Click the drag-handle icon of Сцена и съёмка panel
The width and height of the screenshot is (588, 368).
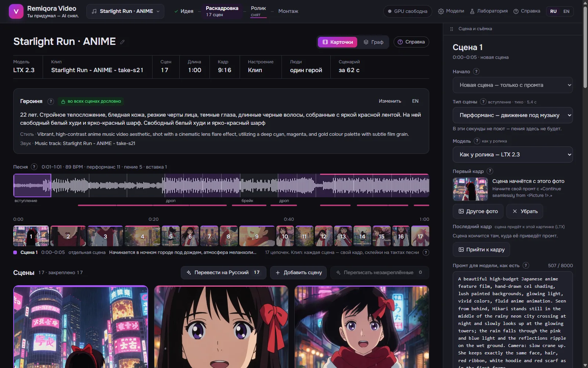[x=452, y=29]
